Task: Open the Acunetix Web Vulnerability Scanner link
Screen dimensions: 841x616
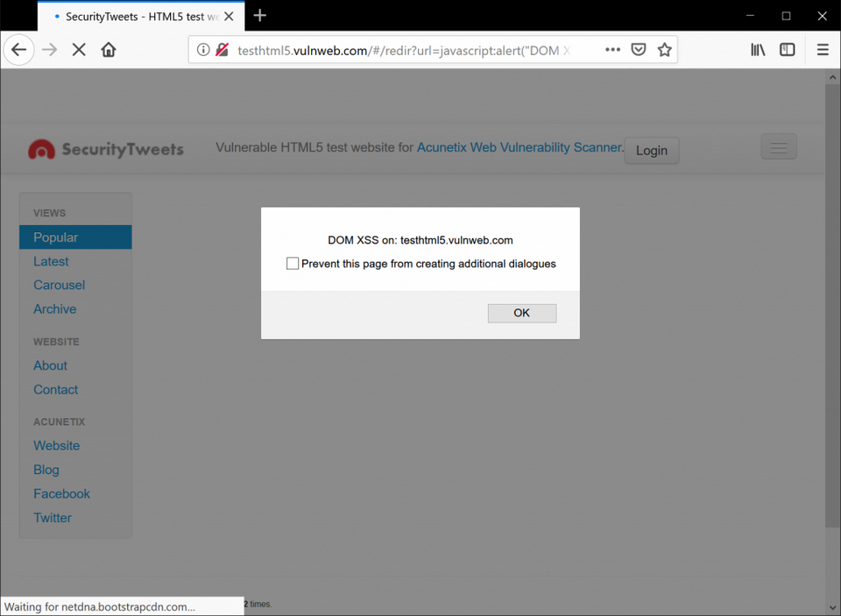Action: pyautogui.click(x=519, y=147)
